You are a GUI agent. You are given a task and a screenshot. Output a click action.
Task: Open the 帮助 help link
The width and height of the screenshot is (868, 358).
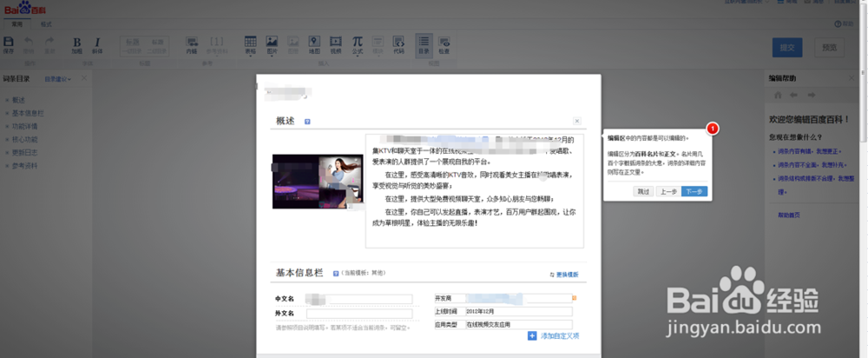coord(845,24)
